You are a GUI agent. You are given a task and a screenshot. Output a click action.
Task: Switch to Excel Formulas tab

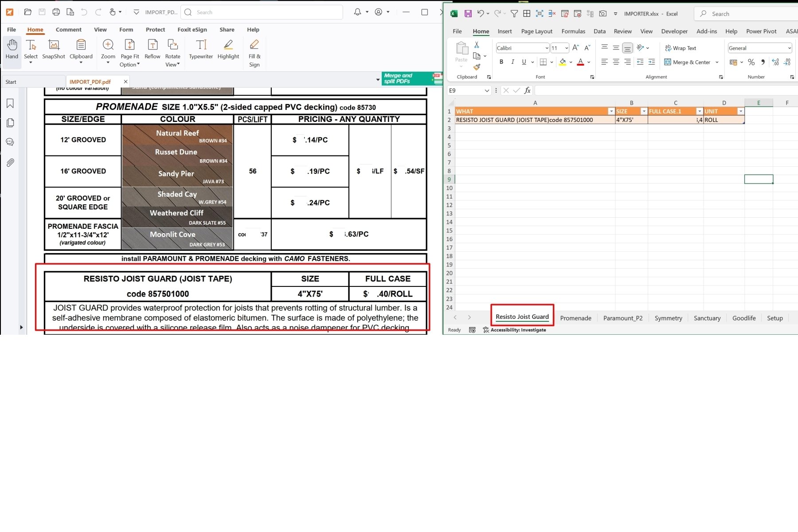click(573, 31)
